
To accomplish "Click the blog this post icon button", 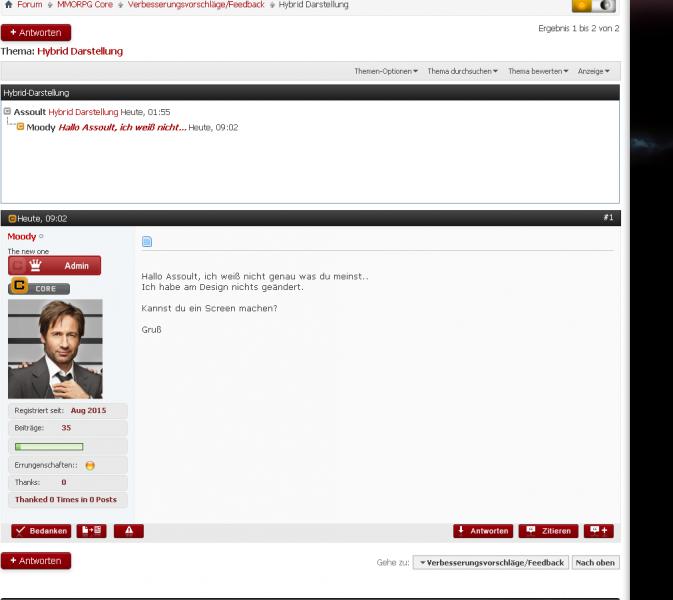I will [91, 531].
